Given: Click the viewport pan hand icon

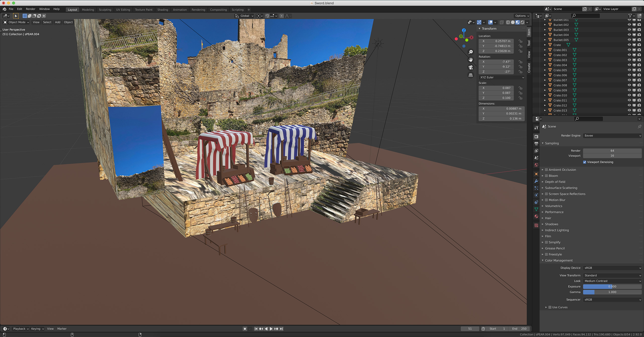Looking at the screenshot, I should pyautogui.click(x=471, y=60).
